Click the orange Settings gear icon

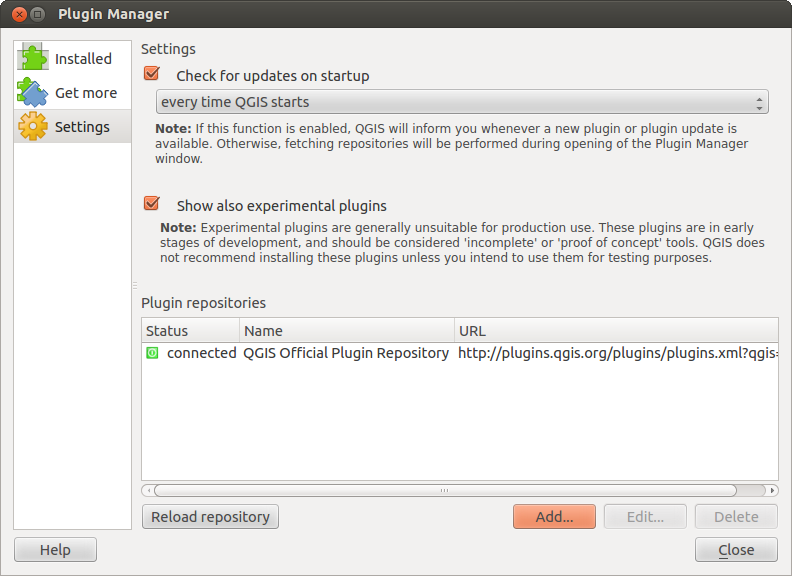(x=33, y=127)
